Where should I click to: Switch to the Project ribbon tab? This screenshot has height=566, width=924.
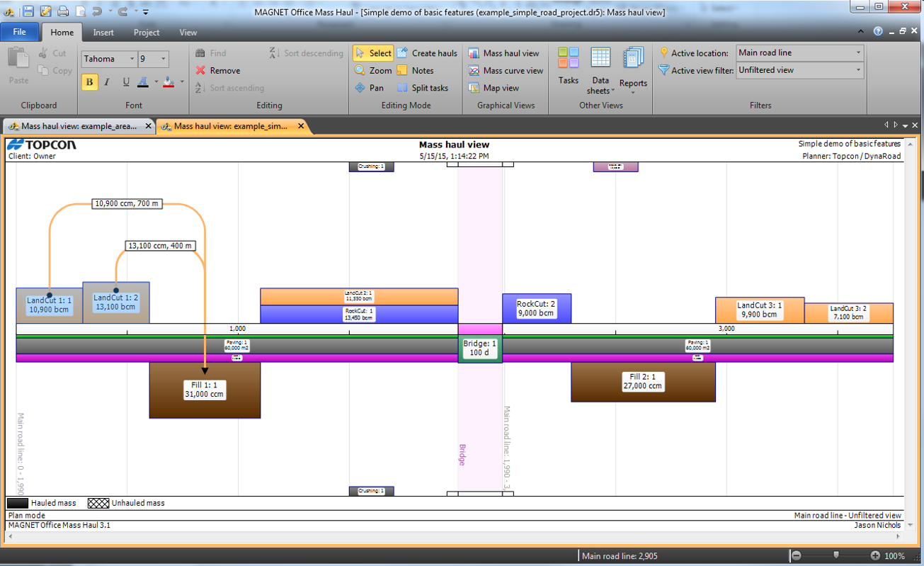146,32
